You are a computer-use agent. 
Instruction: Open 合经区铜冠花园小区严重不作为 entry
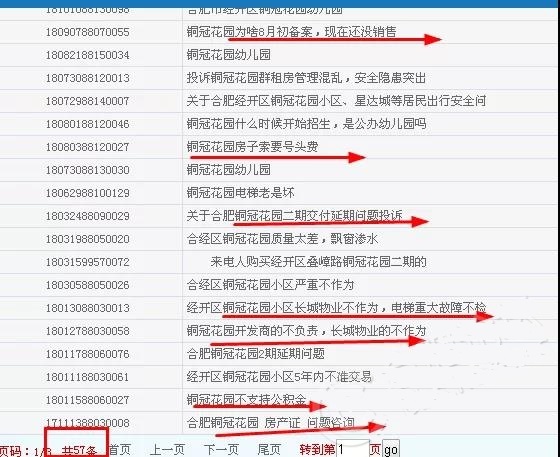pos(270,285)
